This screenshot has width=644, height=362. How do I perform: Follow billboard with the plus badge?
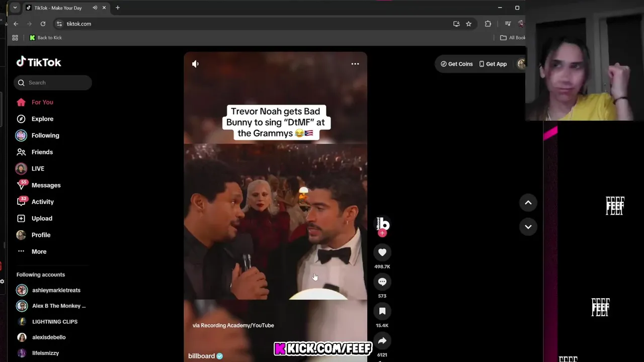[x=382, y=233]
